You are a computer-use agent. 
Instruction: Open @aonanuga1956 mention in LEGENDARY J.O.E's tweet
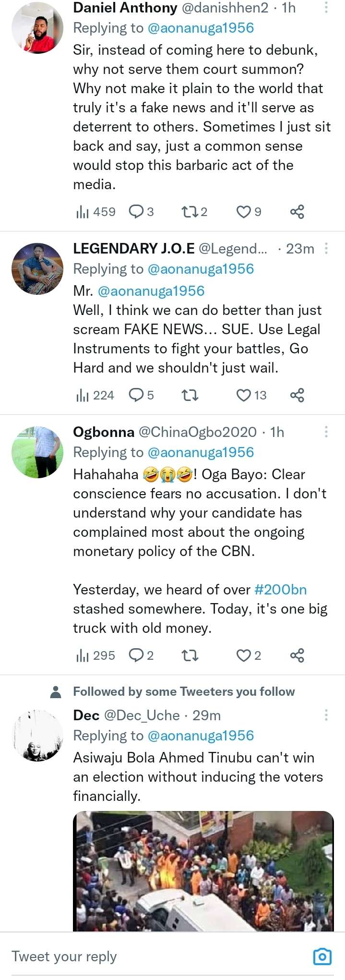(x=151, y=291)
